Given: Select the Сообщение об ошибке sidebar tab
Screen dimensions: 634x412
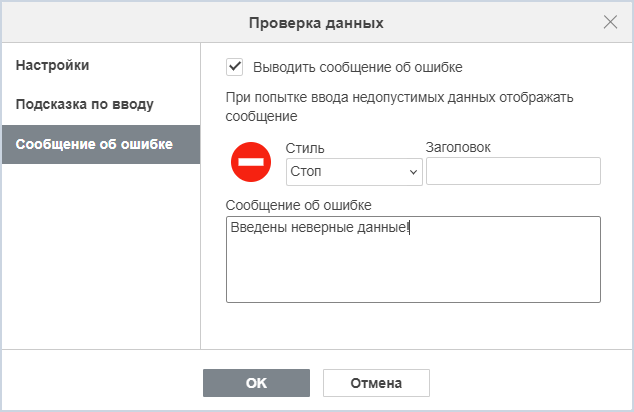Looking at the screenshot, I should (101, 144).
